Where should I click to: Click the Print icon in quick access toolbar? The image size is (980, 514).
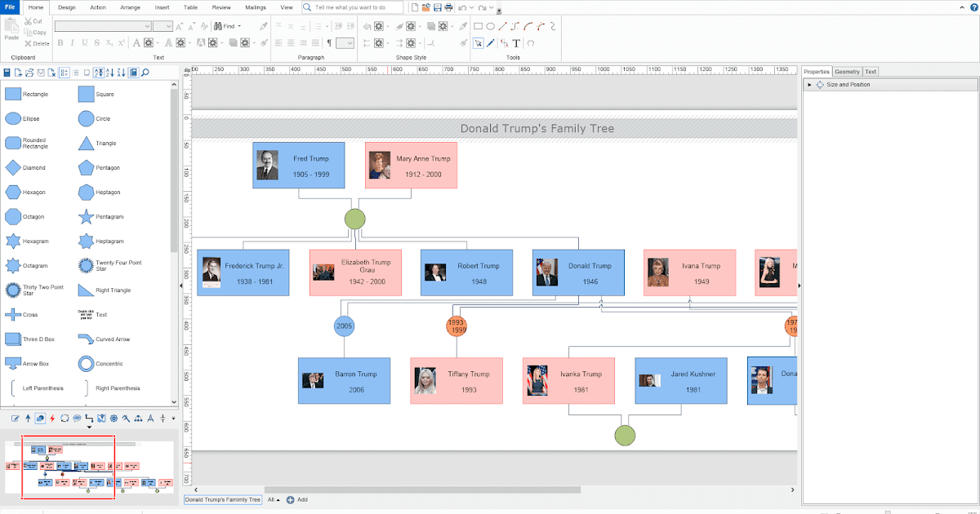click(x=449, y=7)
